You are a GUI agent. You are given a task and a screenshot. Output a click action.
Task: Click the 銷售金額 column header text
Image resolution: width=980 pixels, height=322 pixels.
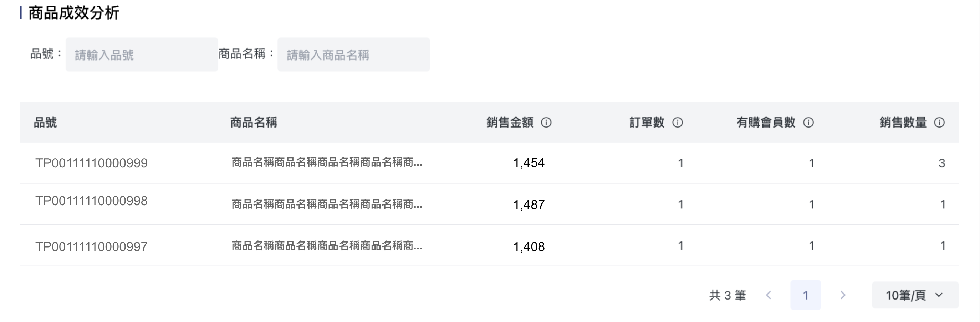coord(509,123)
